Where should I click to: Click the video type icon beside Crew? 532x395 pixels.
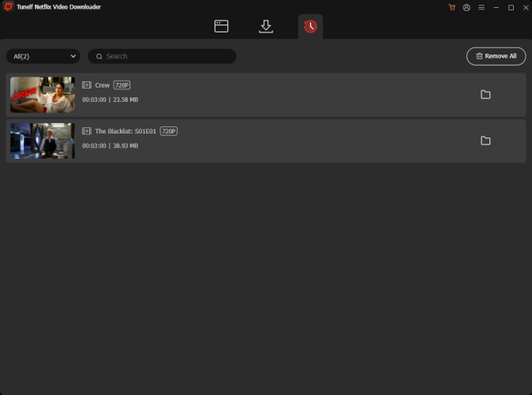(87, 85)
